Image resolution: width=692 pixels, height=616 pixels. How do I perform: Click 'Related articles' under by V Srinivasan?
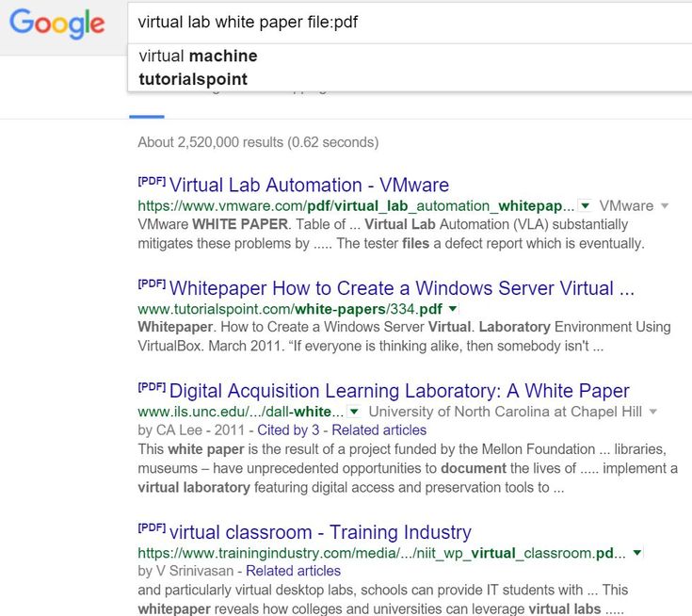[293, 571]
